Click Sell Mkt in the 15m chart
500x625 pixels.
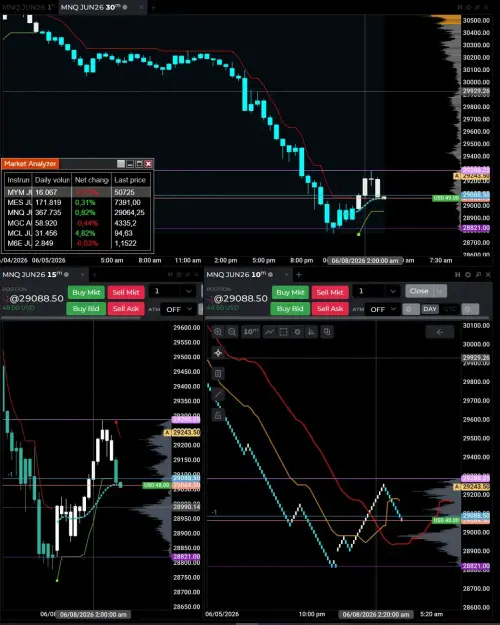click(126, 292)
